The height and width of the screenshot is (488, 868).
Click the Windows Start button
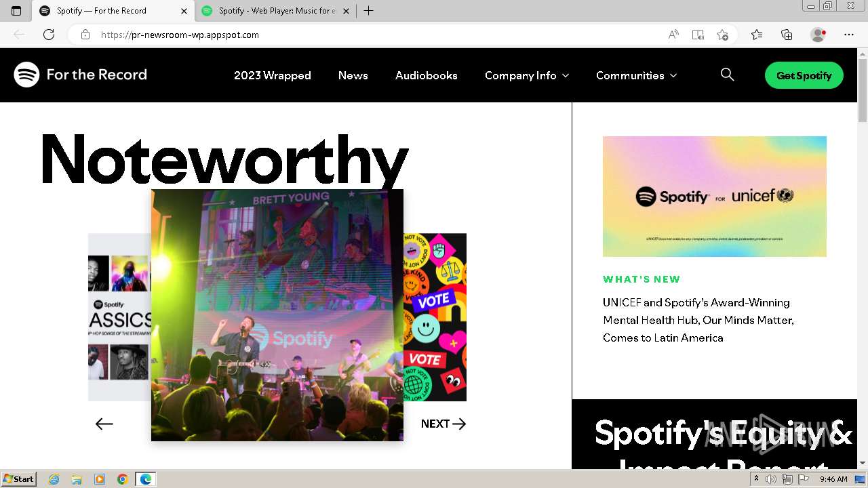19,479
